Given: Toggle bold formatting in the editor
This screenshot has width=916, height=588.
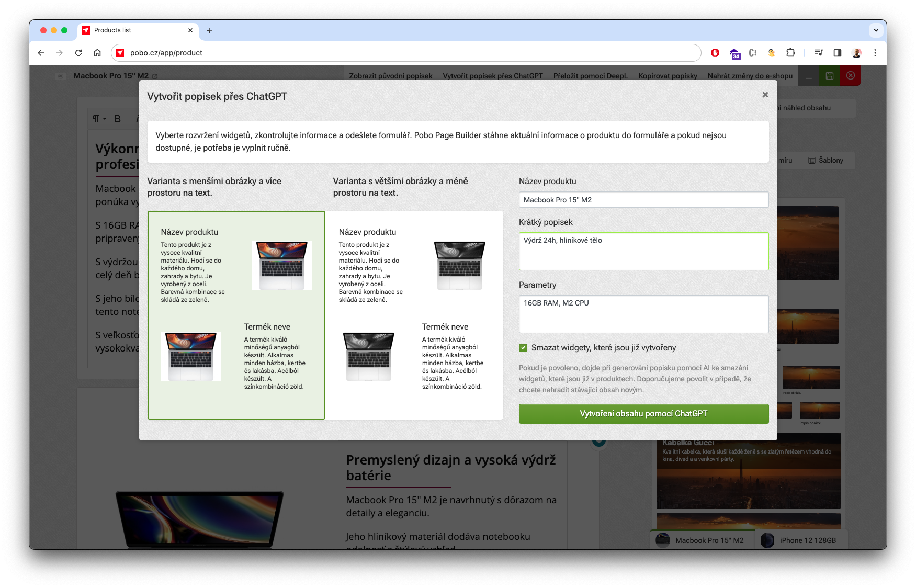Looking at the screenshot, I should (118, 119).
